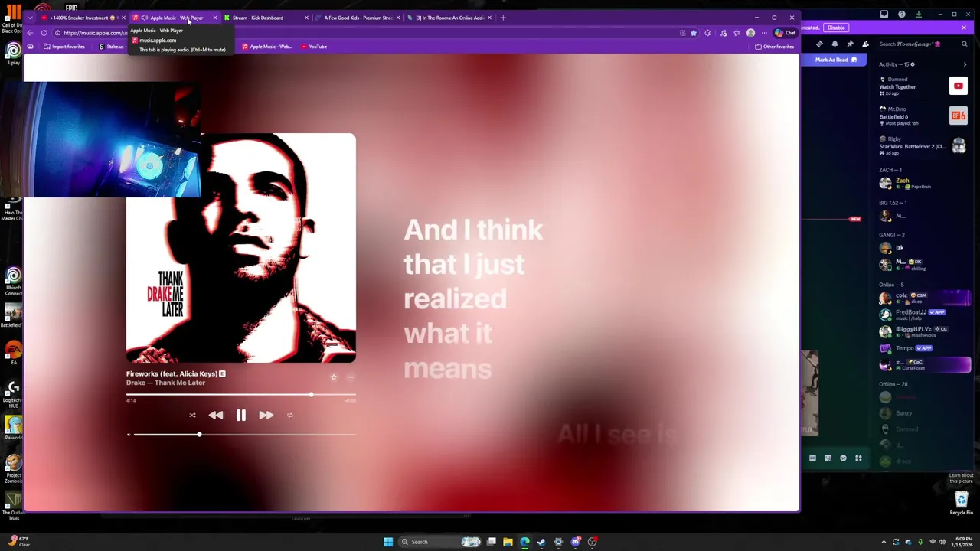Open Recycle Bin on desktop
980x551 pixels.
point(961,504)
